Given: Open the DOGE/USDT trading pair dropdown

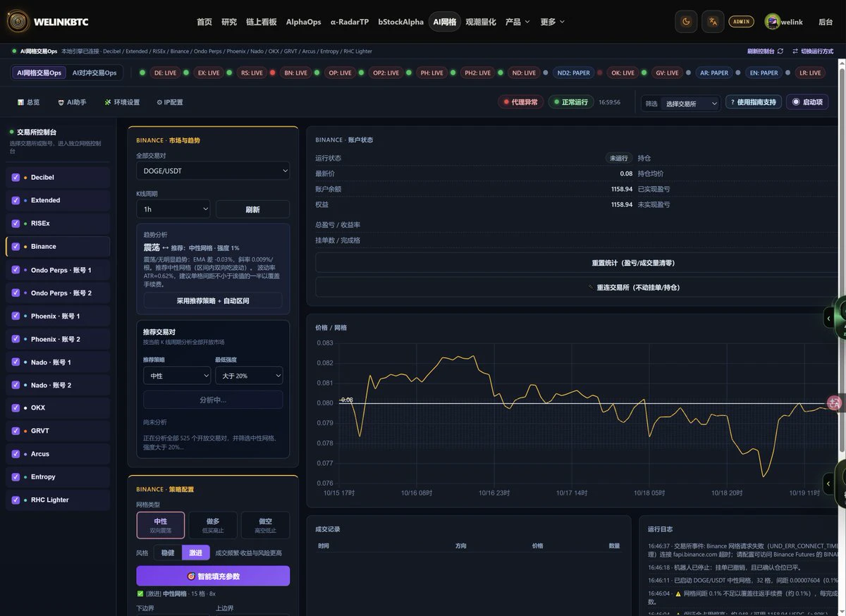Looking at the screenshot, I should point(213,171).
